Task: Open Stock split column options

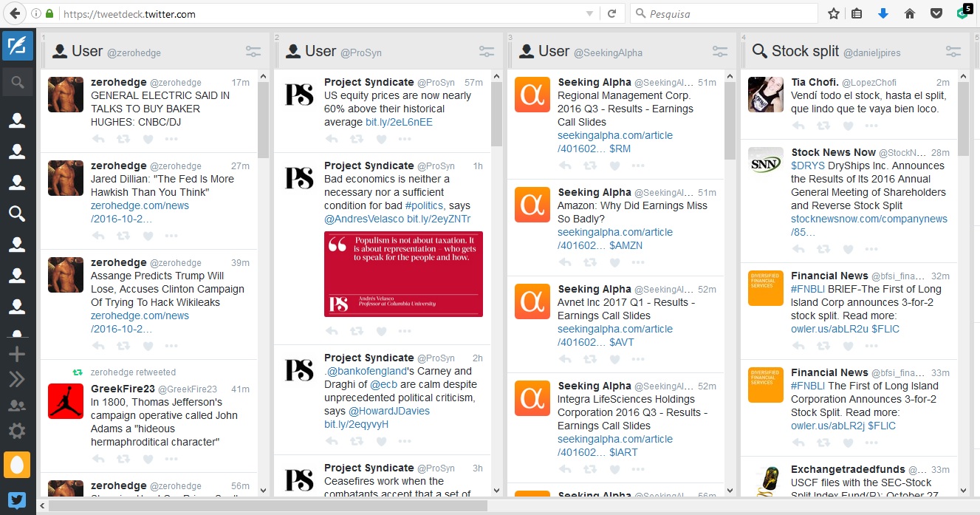Action: click(953, 52)
